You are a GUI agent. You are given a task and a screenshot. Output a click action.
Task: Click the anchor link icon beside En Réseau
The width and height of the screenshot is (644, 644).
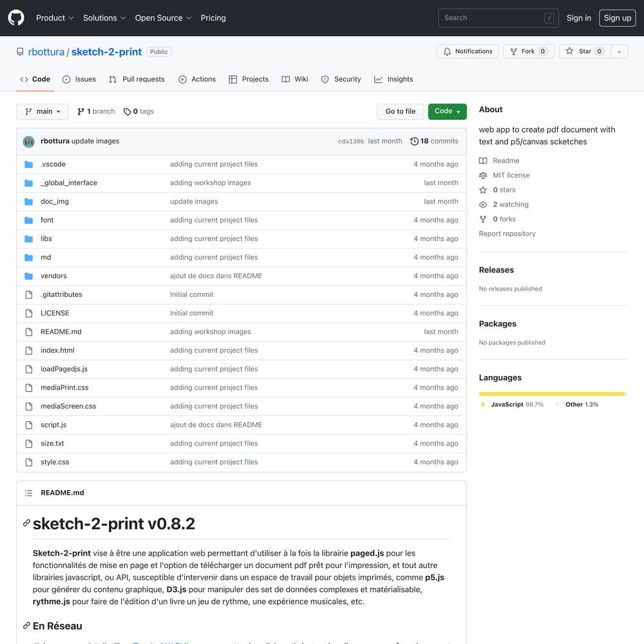point(26,625)
